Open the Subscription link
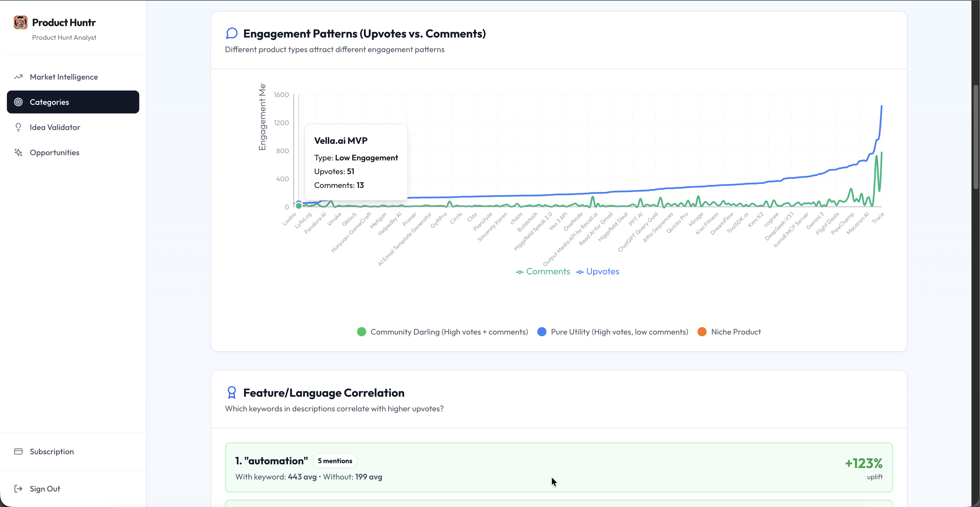 click(x=52, y=451)
